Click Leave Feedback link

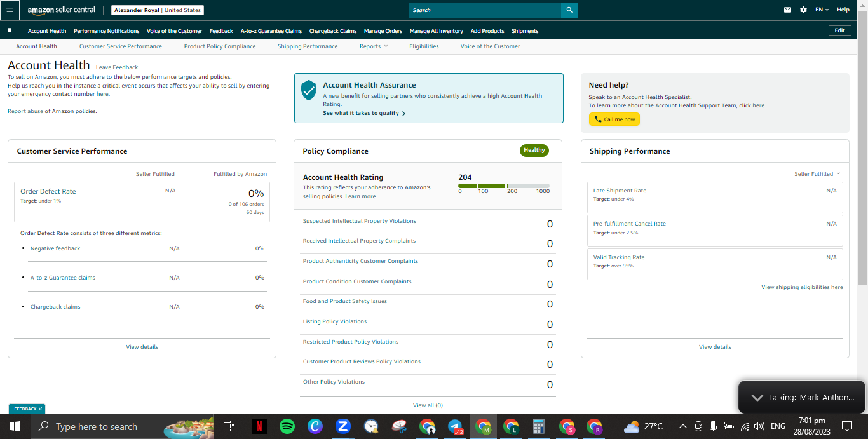tap(117, 67)
